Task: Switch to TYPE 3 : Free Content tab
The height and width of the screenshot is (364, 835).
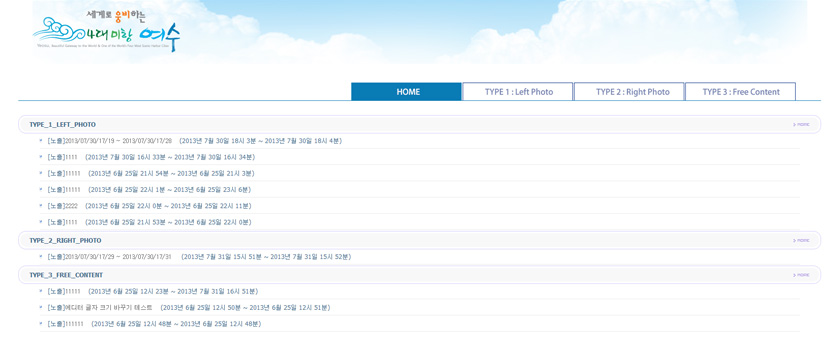Action: [741, 92]
